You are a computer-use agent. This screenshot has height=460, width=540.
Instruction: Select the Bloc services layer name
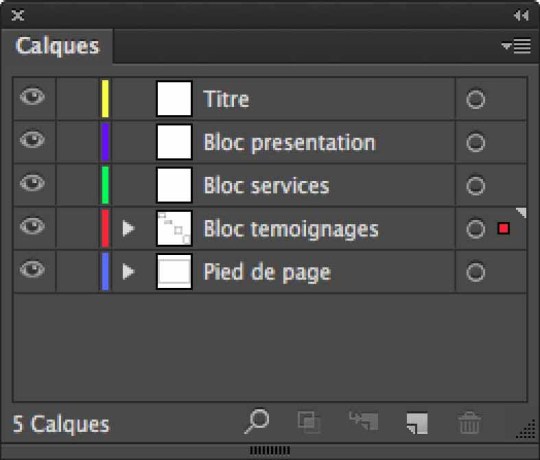click(x=266, y=186)
